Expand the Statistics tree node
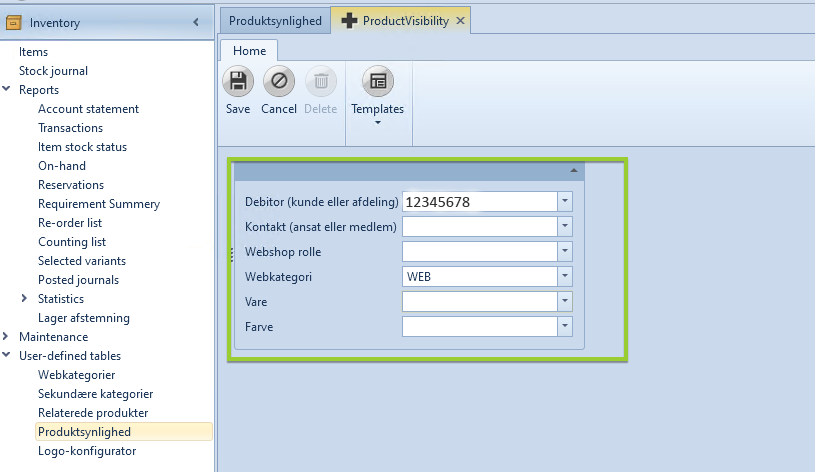The height and width of the screenshot is (472, 815). pos(24,298)
